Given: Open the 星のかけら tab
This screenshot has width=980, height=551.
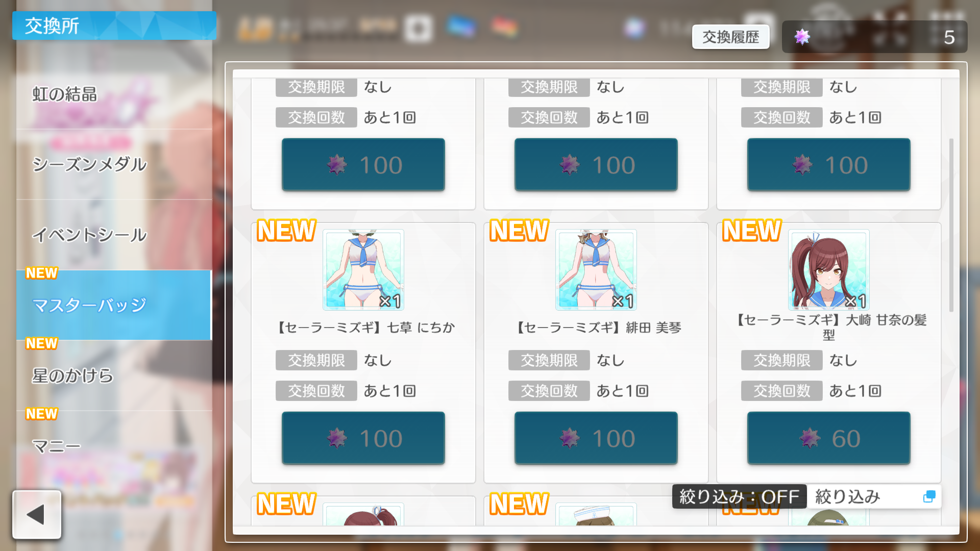Looking at the screenshot, I should point(114,375).
